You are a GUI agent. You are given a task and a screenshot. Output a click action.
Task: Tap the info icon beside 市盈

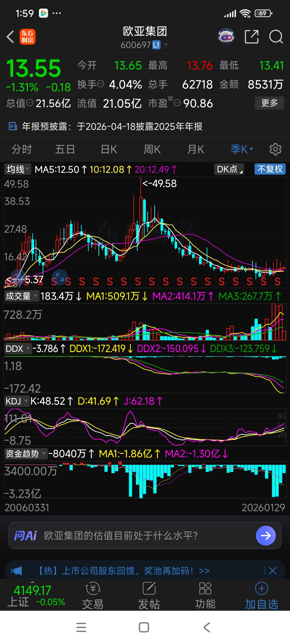point(177,103)
